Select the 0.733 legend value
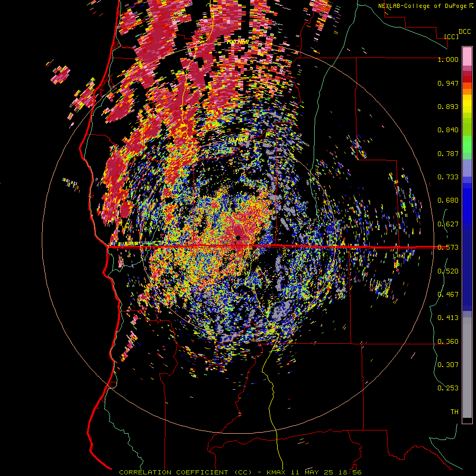The image size is (476, 476). tap(448, 177)
